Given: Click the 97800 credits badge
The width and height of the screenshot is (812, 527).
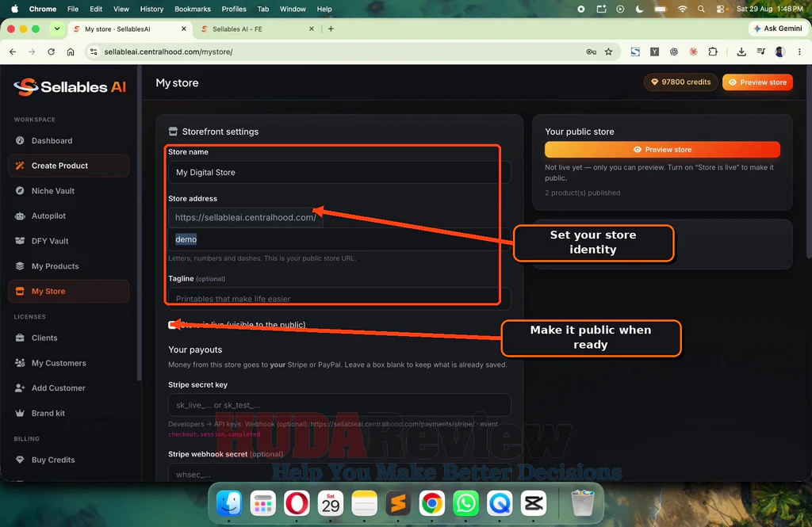Looking at the screenshot, I should [680, 82].
